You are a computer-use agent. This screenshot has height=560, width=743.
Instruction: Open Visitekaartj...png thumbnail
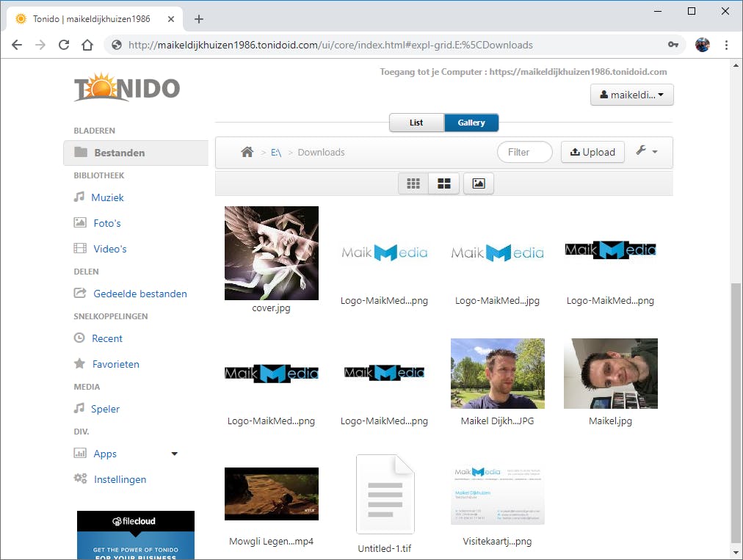(498, 495)
